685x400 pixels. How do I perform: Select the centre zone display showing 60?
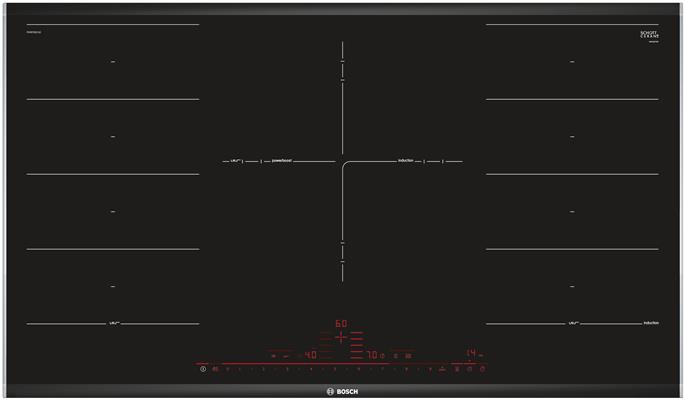click(x=341, y=324)
